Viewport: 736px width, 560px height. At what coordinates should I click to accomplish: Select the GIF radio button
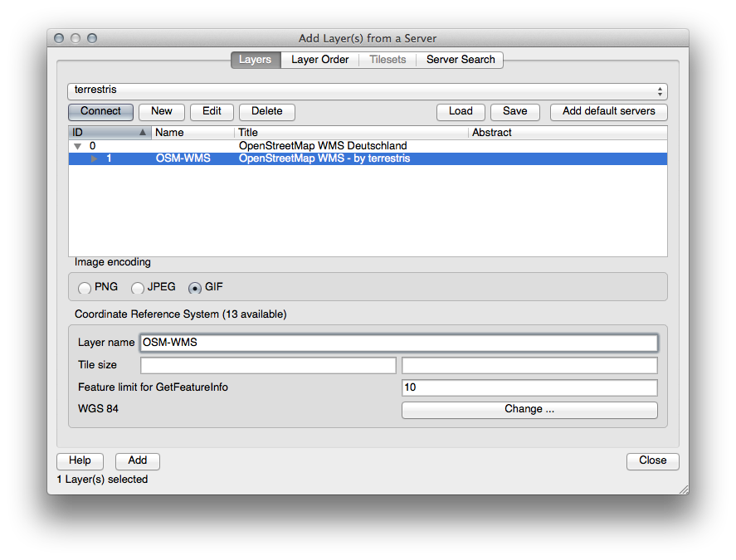[195, 288]
